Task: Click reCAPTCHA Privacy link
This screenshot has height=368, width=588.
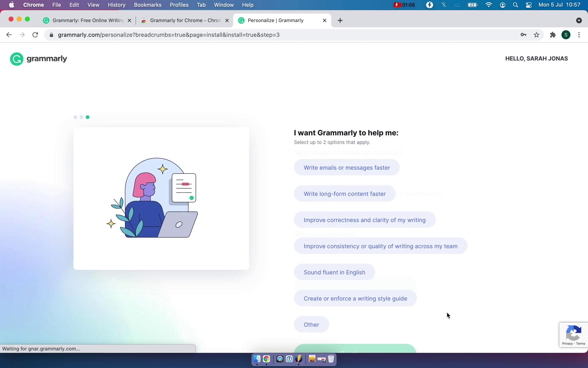Action: tap(567, 344)
